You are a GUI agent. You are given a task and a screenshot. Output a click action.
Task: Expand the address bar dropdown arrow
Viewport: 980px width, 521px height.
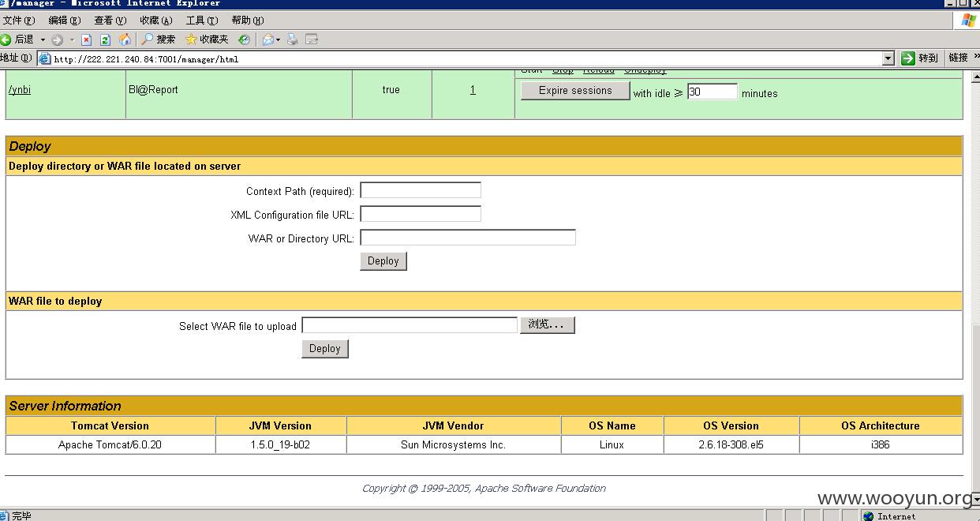coord(888,58)
